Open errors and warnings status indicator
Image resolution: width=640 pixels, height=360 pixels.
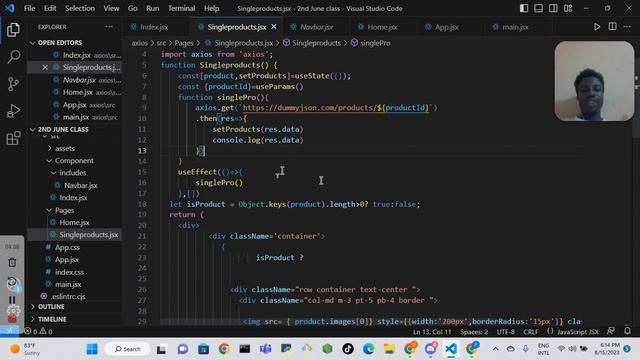click(38, 331)
